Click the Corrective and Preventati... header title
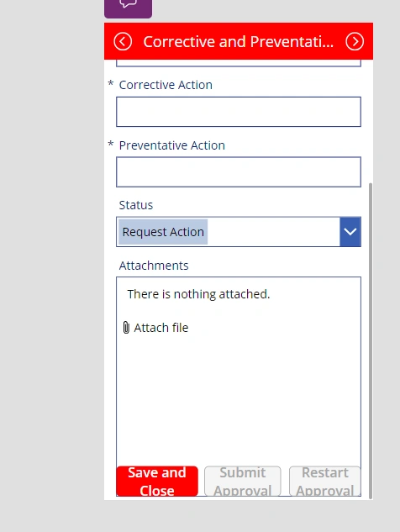The height and width of the screenshot is (532, 400). [238, 42]
